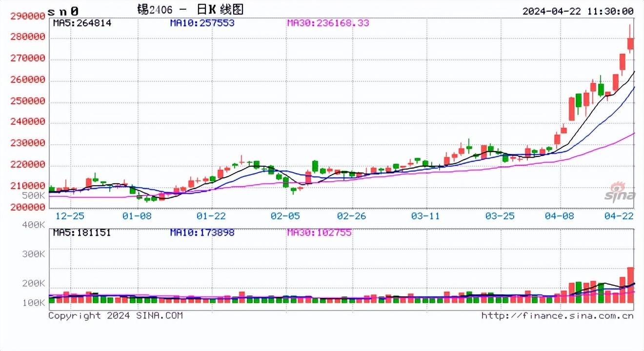
Task: Select the 01-08 date on the x-axis
Action: (137, 214)
